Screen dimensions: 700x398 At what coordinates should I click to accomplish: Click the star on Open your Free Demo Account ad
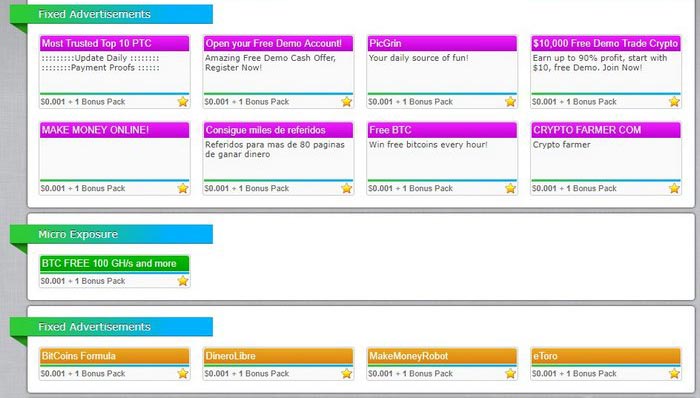346,102
